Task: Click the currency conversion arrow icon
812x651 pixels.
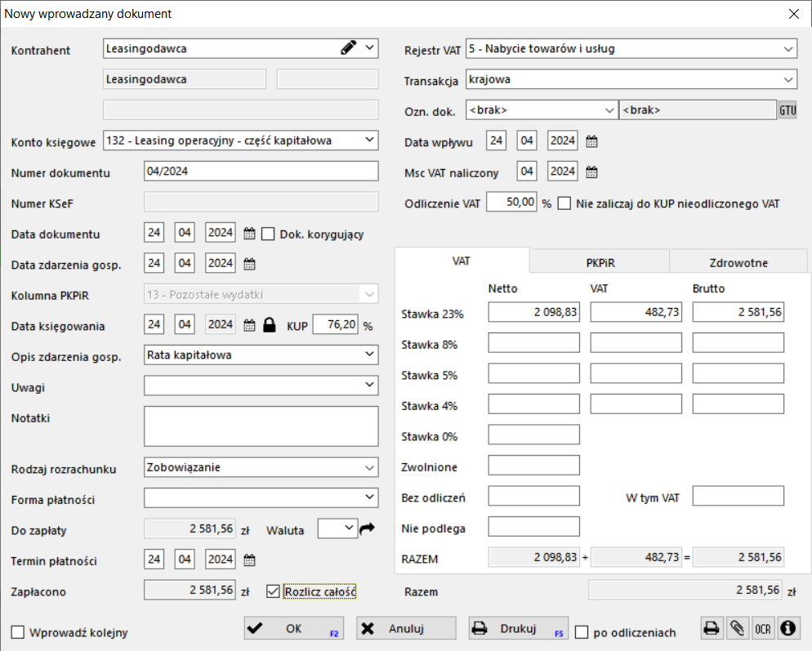Action: pyautogui.click(x=367, y=528)
